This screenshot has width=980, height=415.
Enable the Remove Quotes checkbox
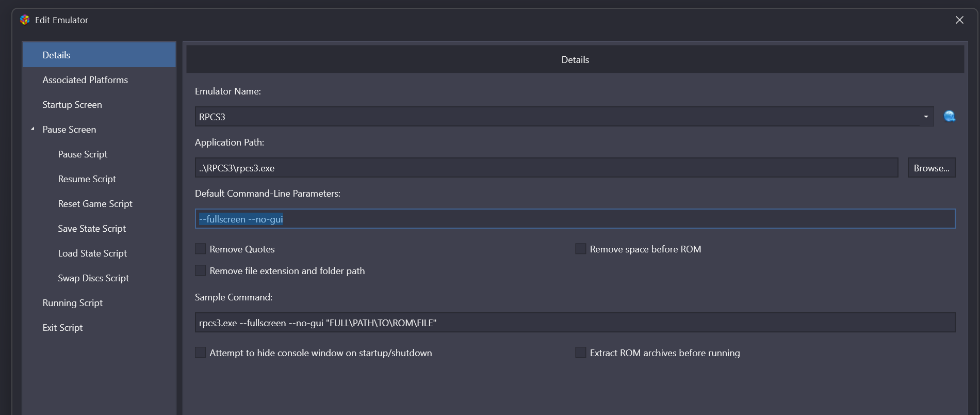pos(200,249)
